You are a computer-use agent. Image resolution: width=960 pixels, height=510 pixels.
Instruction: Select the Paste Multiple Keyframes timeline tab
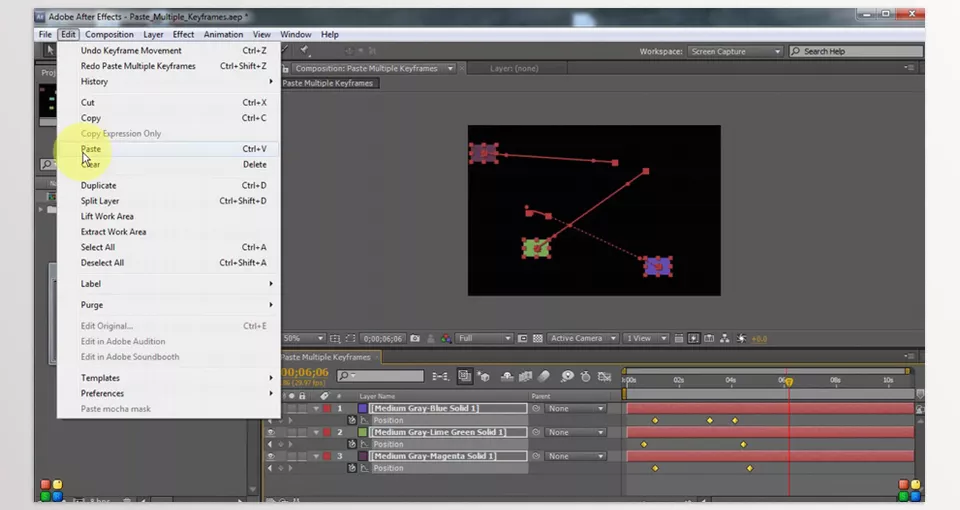[327, 357]
